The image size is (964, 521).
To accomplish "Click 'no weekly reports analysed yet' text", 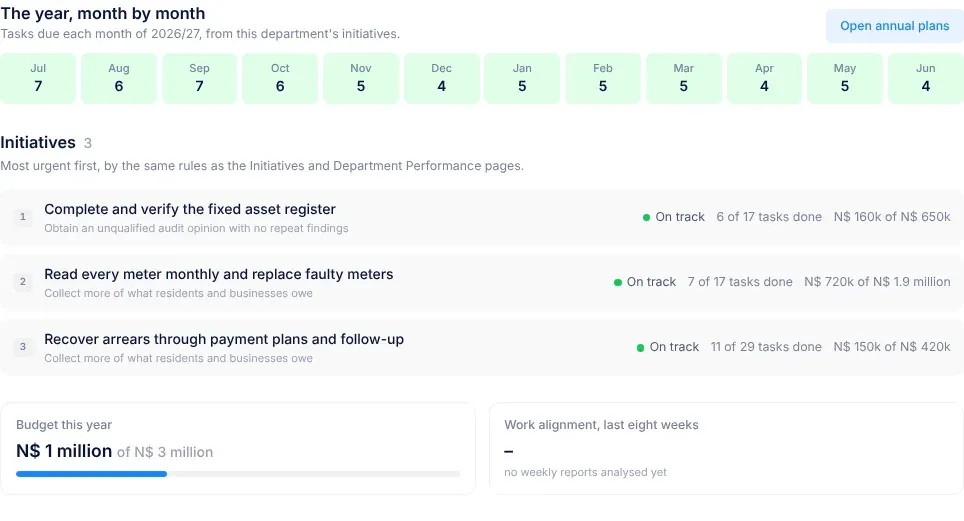I will pos(585,472).
